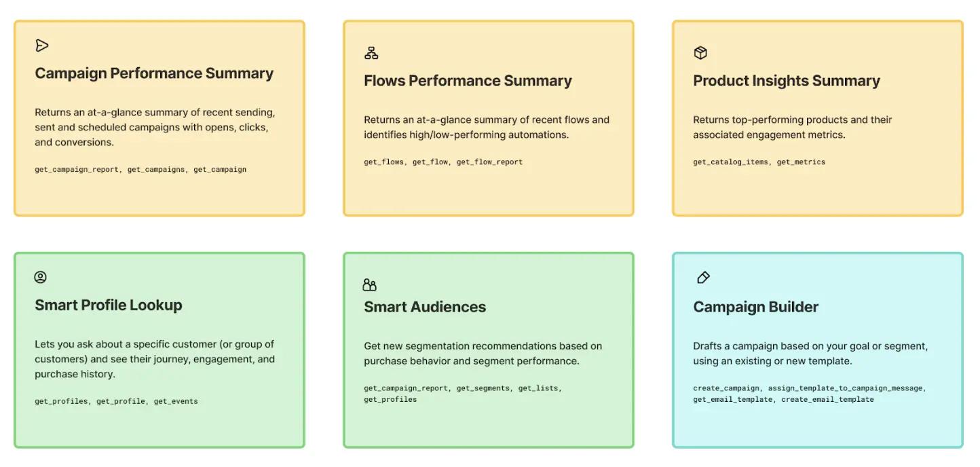Click the flowchart icon on Flows Performance Summary
The image size is (980, 467).
coord(371,52)
